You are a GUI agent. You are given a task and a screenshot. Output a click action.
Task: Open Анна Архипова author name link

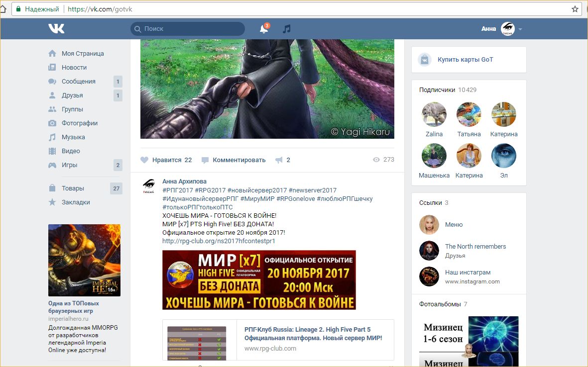(184, 181)
